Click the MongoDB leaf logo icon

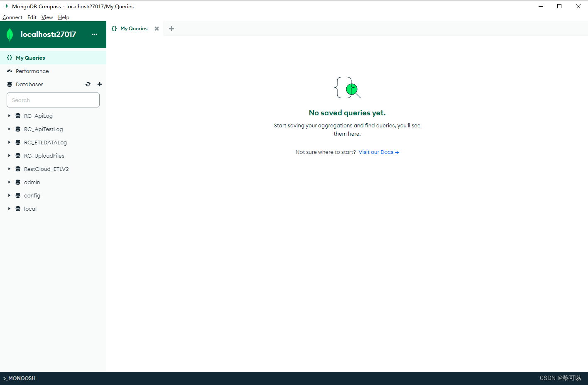[9, 34]
